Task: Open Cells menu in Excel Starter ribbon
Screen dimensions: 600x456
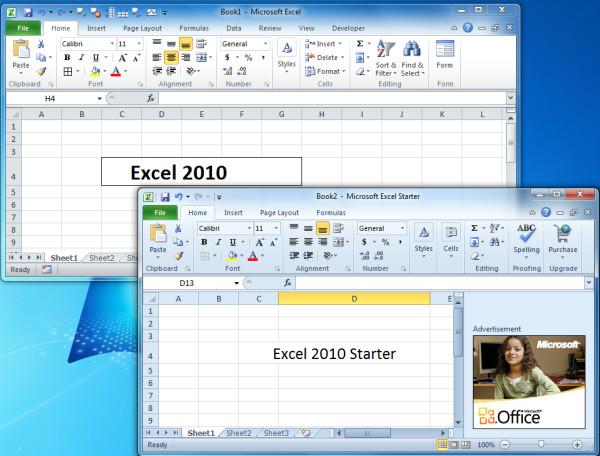Action: tap(451, 241)
